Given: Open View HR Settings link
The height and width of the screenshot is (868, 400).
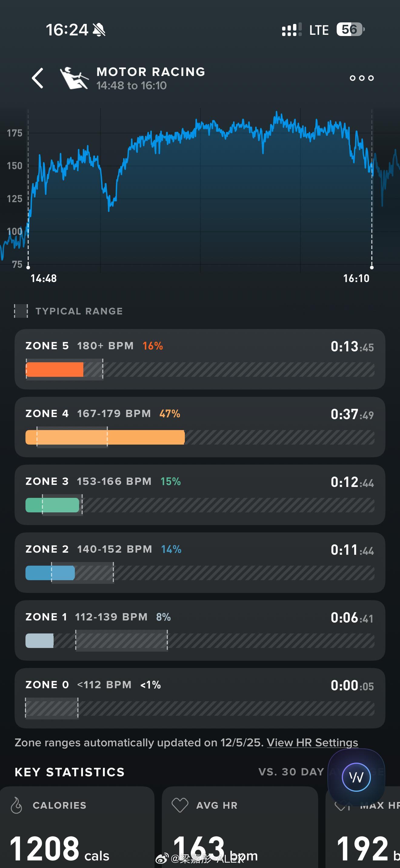Looking at the screenshot, I should click(x=312, y=743).
